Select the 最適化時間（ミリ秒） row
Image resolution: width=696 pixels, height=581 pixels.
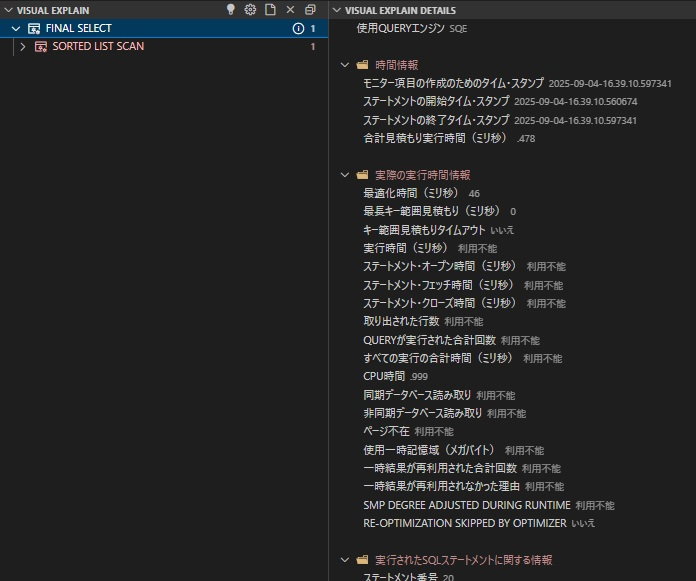click(x=410, y=193)
